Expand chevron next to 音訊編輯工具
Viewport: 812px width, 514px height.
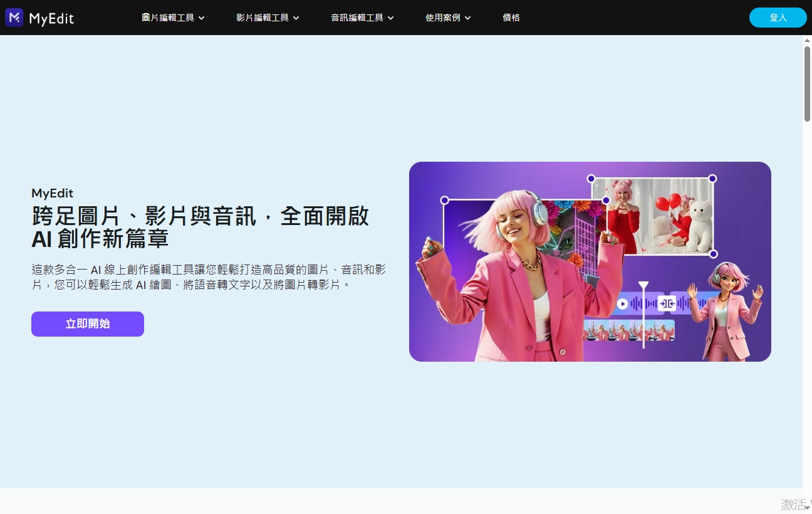391,18
